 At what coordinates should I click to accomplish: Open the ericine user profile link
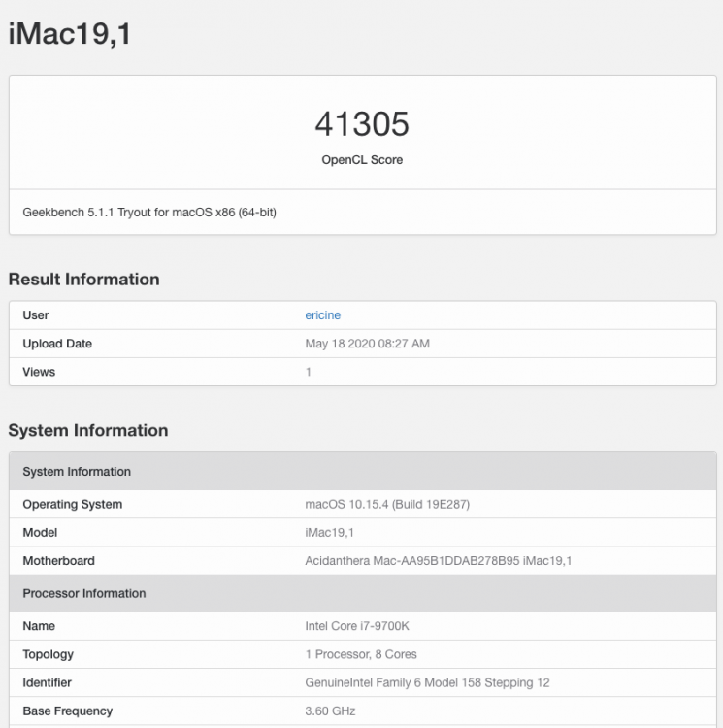click(x=322, y=315)
